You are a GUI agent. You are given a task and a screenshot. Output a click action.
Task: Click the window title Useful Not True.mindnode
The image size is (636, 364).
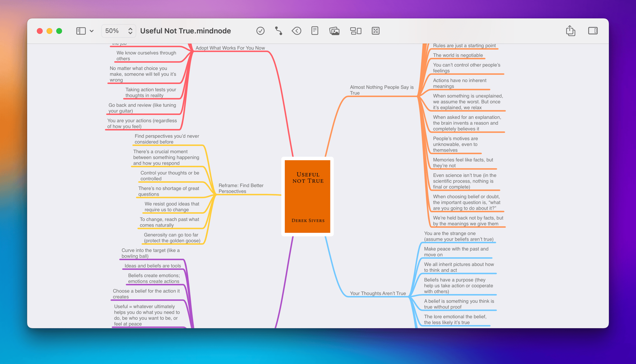185,31
